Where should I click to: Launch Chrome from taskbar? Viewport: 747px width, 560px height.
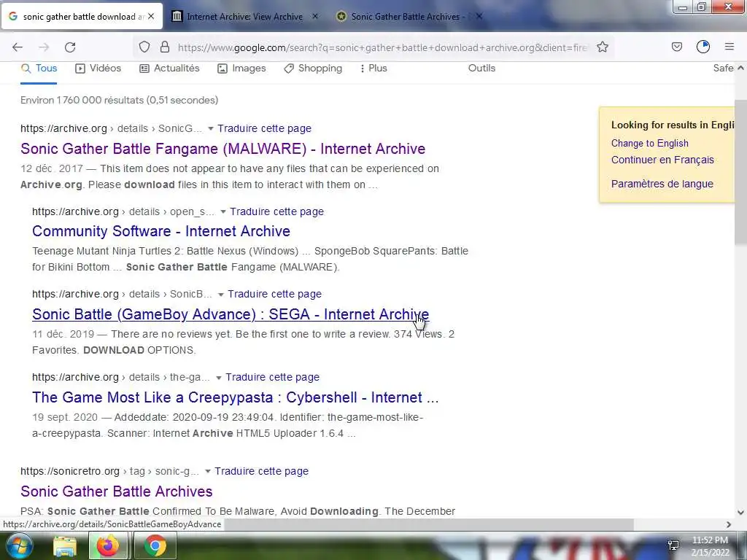click(x=155, y=546)
